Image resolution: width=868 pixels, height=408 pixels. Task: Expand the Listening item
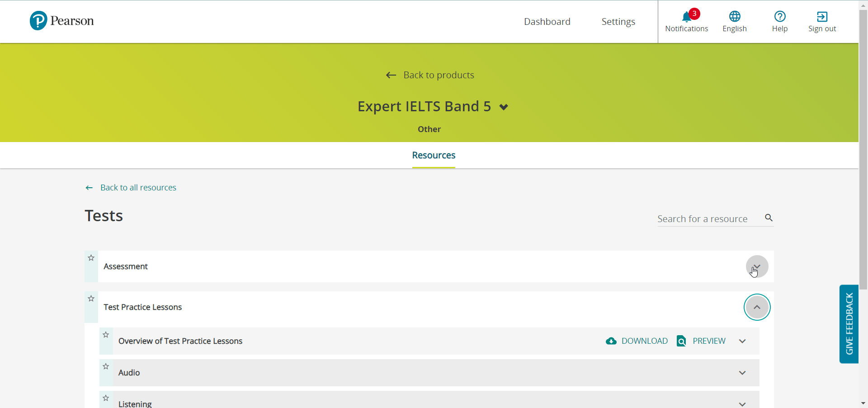[x=742, y=403]
